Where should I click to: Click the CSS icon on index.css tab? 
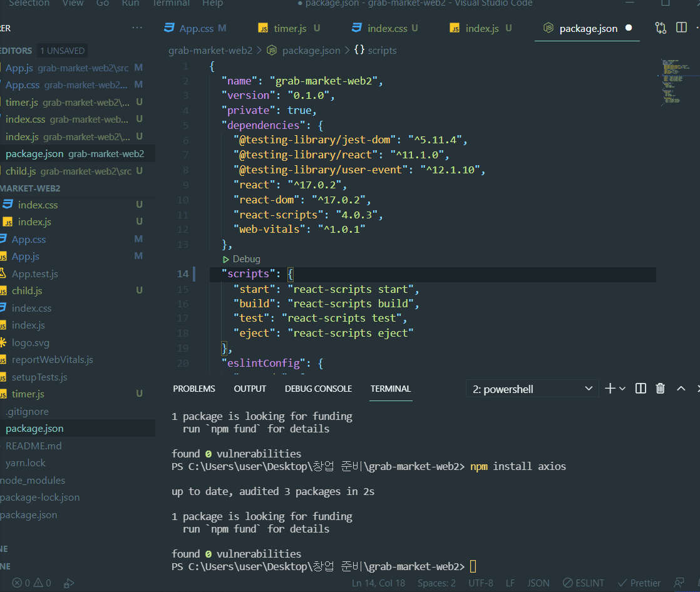click(357, 28)
